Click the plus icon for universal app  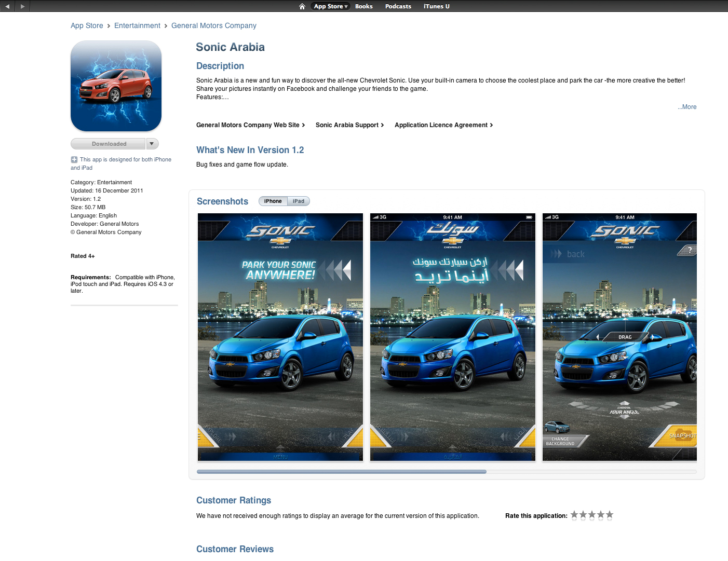(74, 160)
